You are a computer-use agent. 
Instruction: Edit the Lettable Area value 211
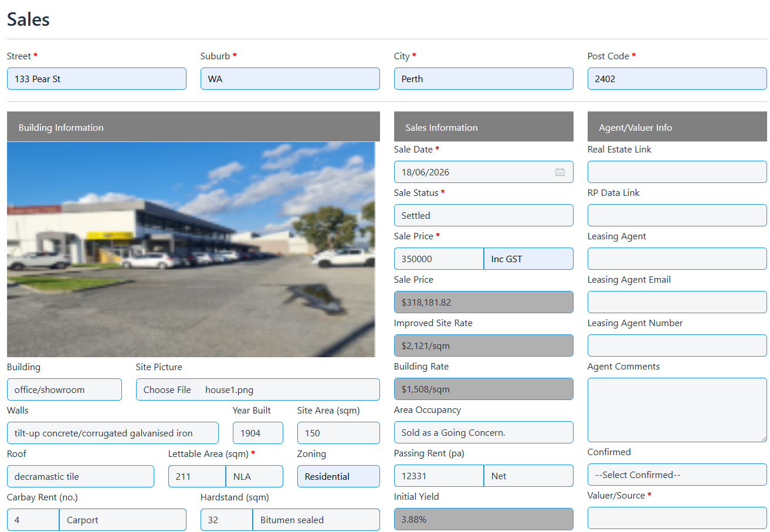coord(197,476)
